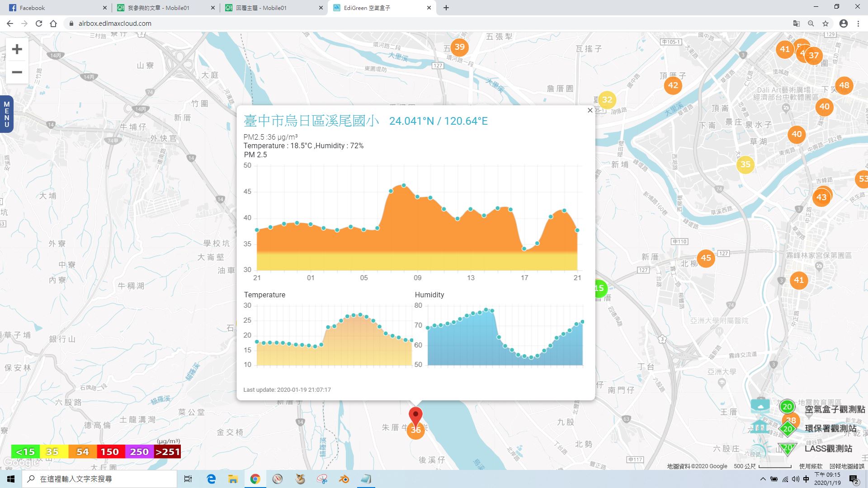The height and width of the screenshot is (488, 868).
Task: Click the address bar airbox.edimaxcloud.com
Action: [x=115, y=23]
